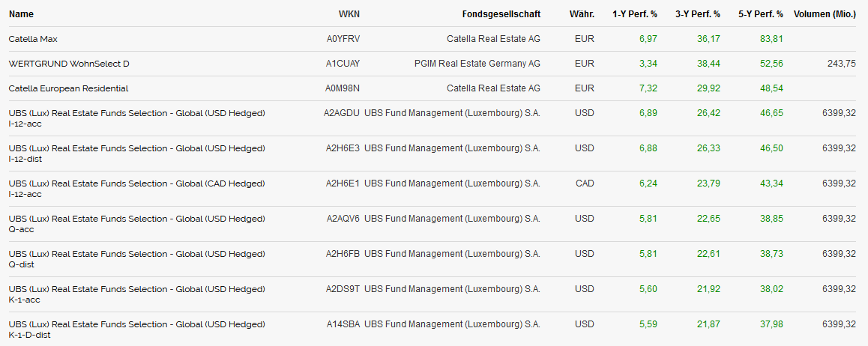Sort by WKN column header

(x=349, y=13)
